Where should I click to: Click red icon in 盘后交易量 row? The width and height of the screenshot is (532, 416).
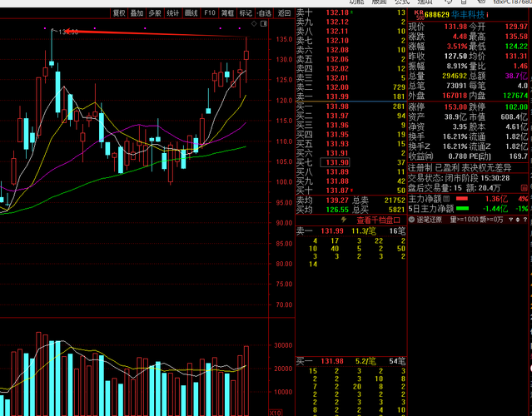(525, 187)
